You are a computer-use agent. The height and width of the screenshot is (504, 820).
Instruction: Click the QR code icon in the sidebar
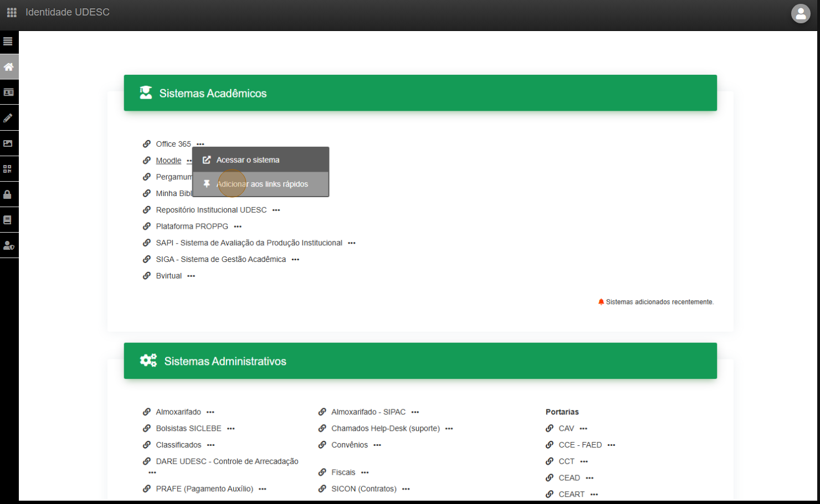tap(8, 169)
